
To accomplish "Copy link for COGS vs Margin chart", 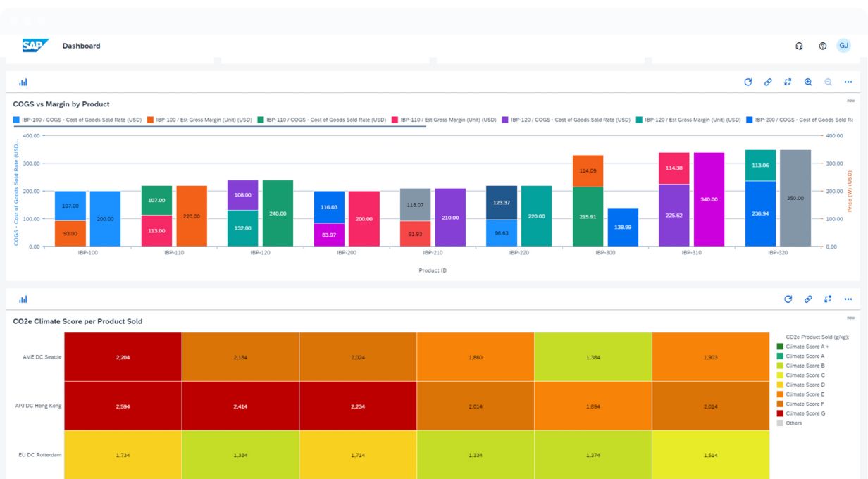I will 768,82.
